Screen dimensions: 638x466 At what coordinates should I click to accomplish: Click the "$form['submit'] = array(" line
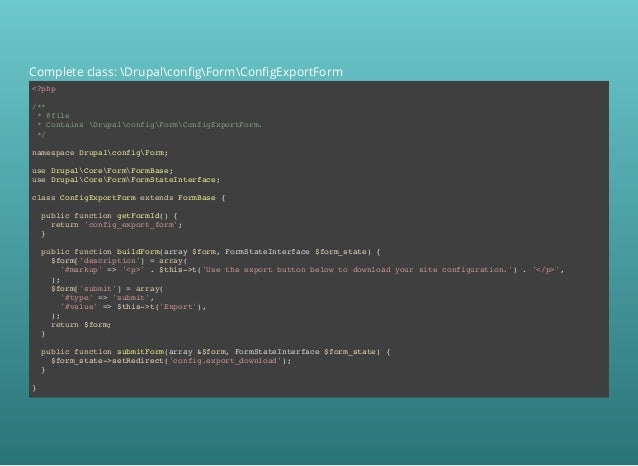(x=107, y=289)
